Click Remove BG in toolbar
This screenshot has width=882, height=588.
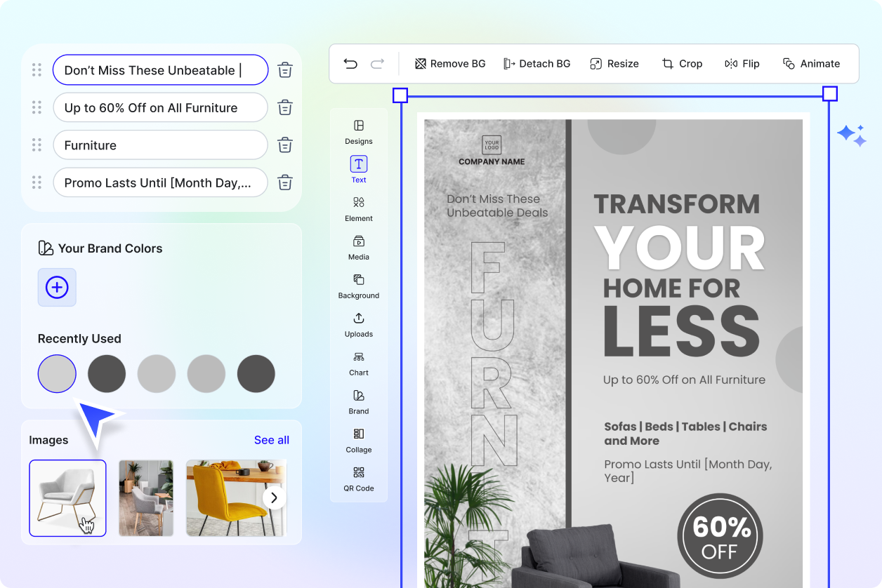click(x=450, y=64)
